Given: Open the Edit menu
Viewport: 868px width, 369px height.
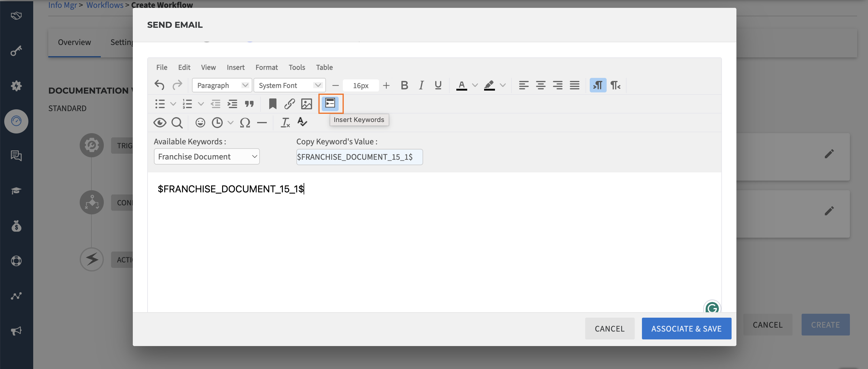Looking at the screenshot, I should [x=184, y=67].
